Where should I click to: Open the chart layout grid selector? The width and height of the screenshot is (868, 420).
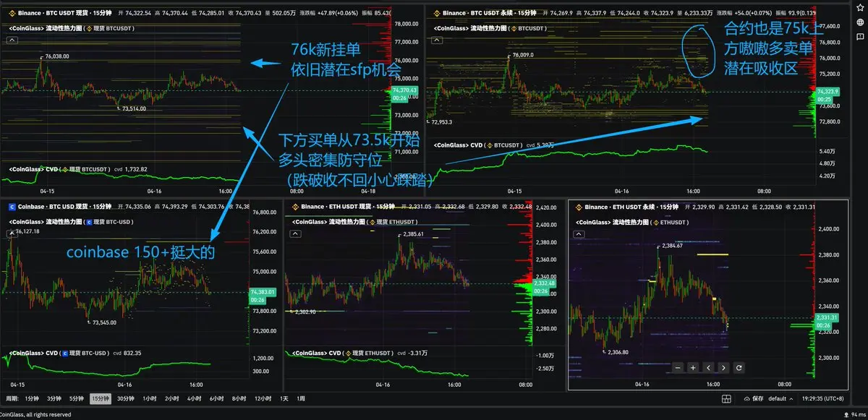(726, 398)
